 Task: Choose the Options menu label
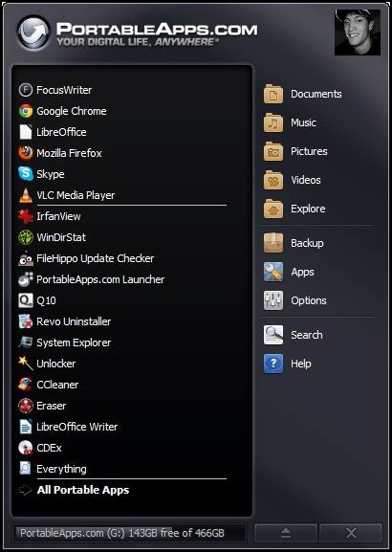pyautogui.click(x=309, y=301)
